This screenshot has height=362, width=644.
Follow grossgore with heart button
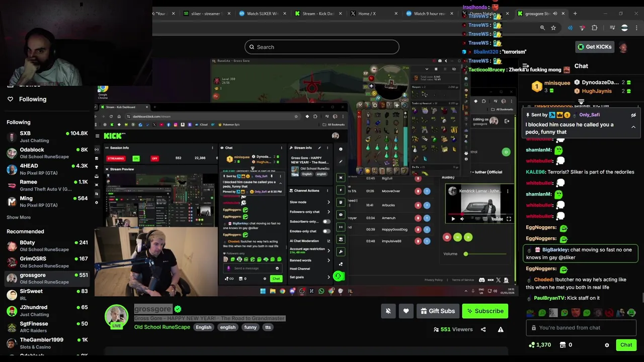[406, 311]
